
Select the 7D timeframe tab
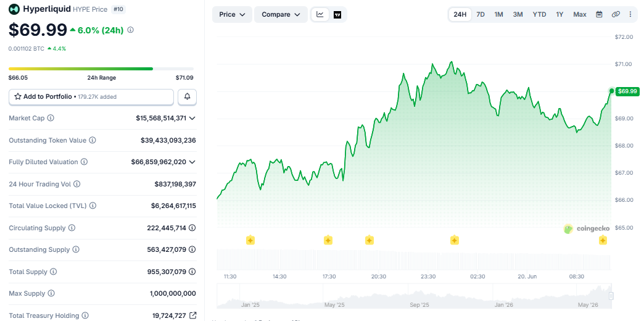(x=481, y=14)
